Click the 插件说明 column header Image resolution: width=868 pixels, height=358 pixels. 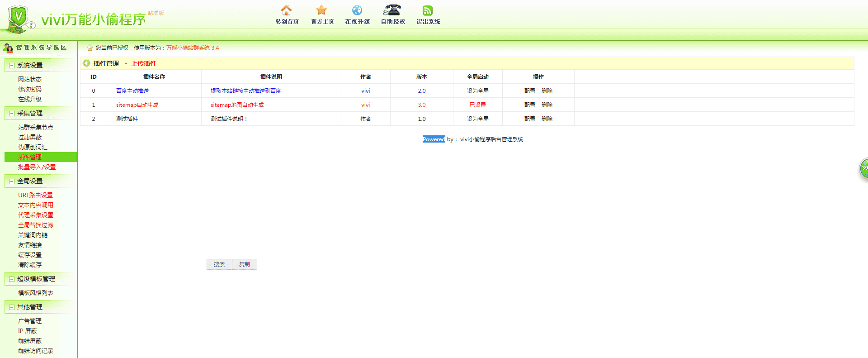(x=271, y=77)
